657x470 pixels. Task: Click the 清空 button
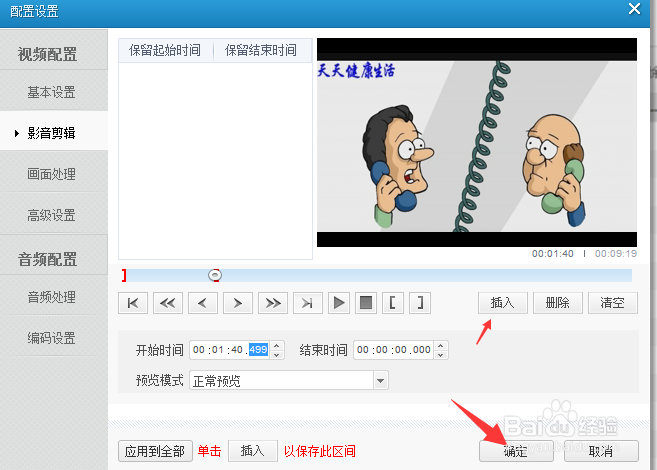[x=613, y=303]
